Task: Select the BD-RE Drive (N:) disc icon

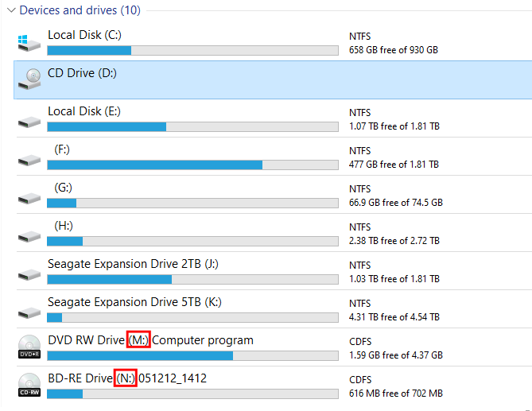Action: click(29, 385)
